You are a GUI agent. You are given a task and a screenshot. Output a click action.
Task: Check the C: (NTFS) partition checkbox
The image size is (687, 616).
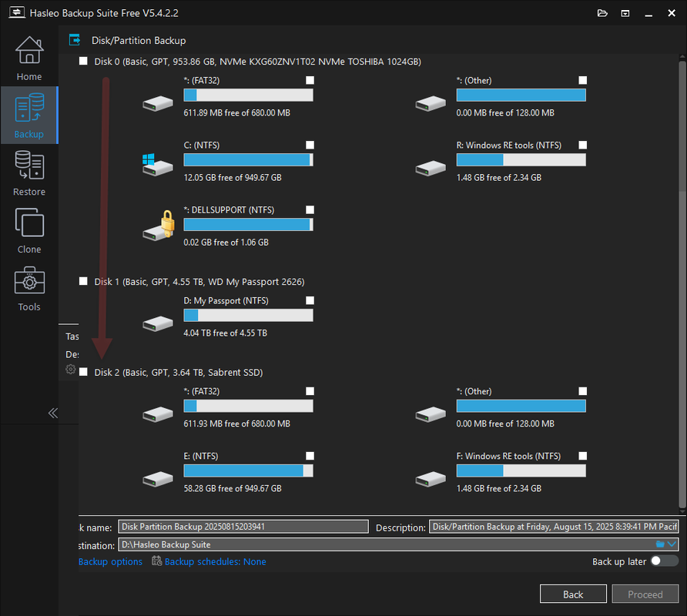(x=310, y=145)
